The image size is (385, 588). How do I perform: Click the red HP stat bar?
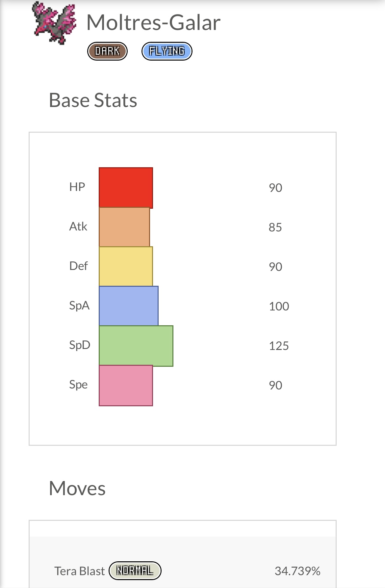[126, 188]
